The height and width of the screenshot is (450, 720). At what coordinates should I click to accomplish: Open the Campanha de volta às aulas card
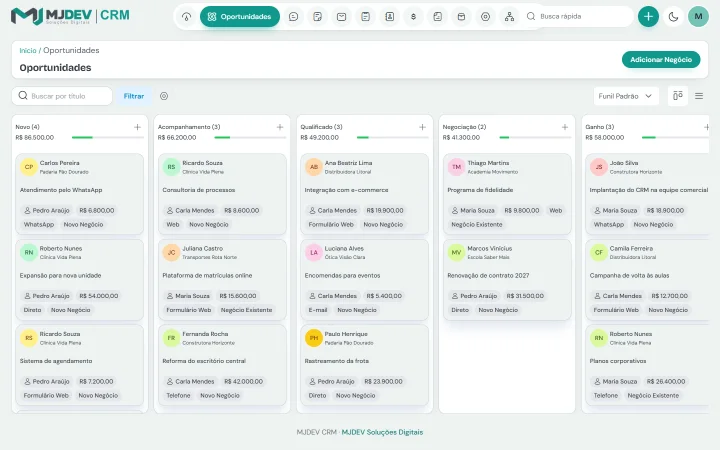[647, 280]
